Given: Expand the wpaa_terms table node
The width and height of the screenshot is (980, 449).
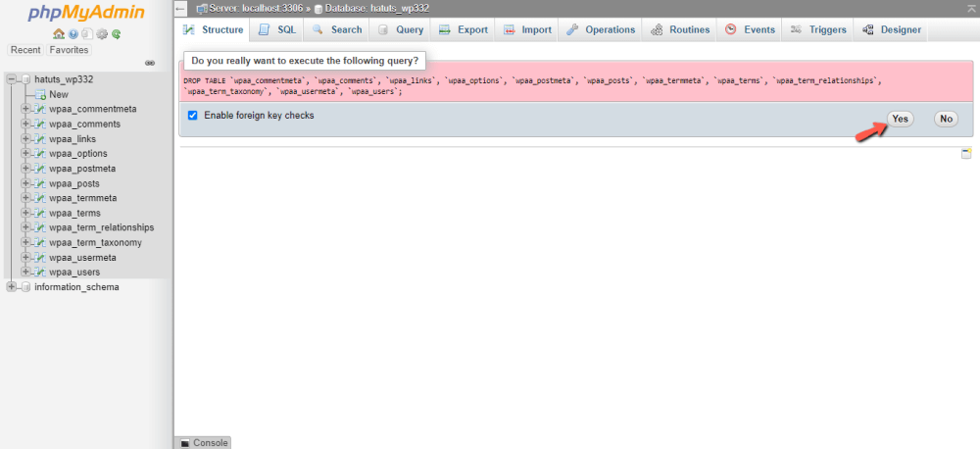Looking at the screenshot, I should pos(26,213).
